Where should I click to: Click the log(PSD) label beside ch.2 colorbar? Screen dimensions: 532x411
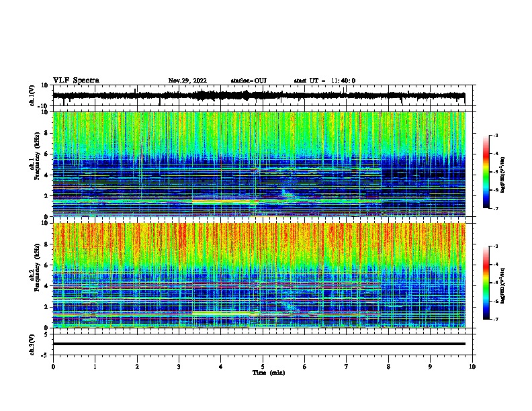click(x=502, y=285)
